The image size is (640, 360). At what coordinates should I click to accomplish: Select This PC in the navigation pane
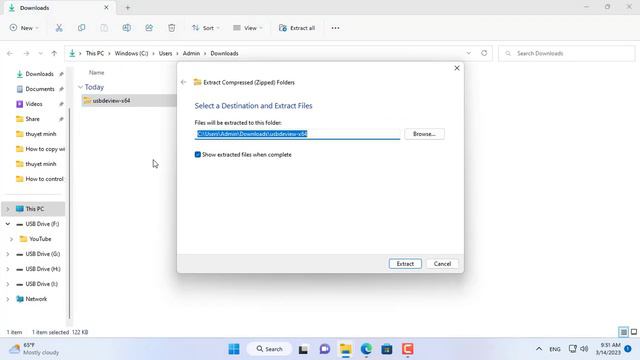pos(35,209)
